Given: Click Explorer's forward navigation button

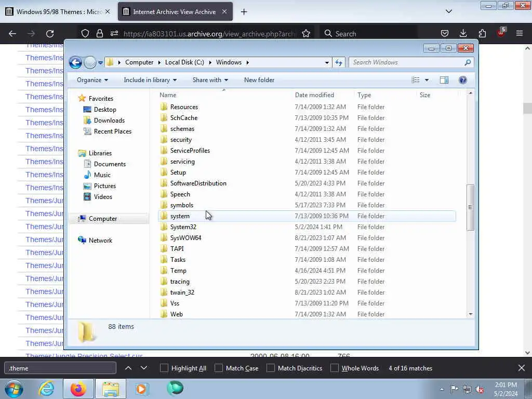Looking at the screenshot, I should (x=90, y=62).
